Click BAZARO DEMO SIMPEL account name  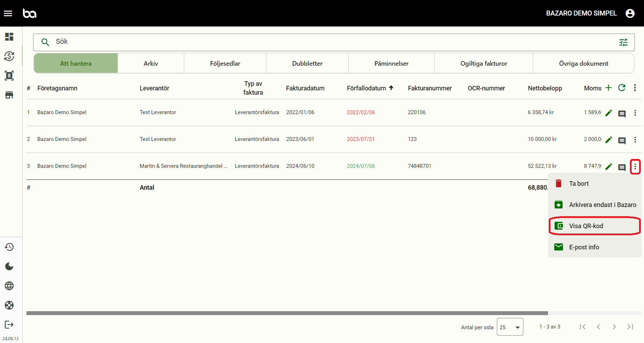click(x=582, y=13)
